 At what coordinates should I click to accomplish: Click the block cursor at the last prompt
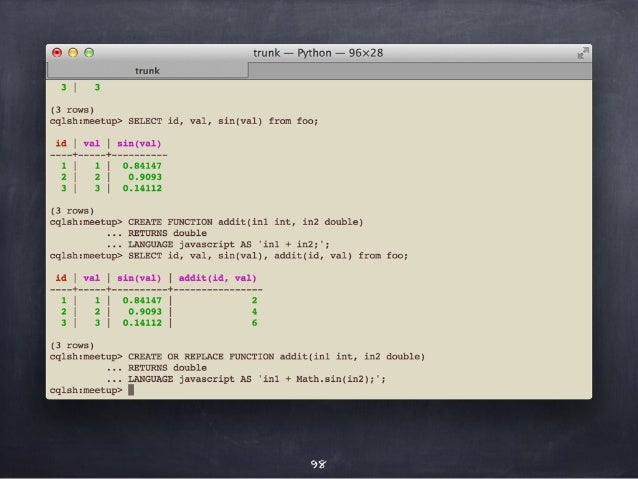pos(131,390)
